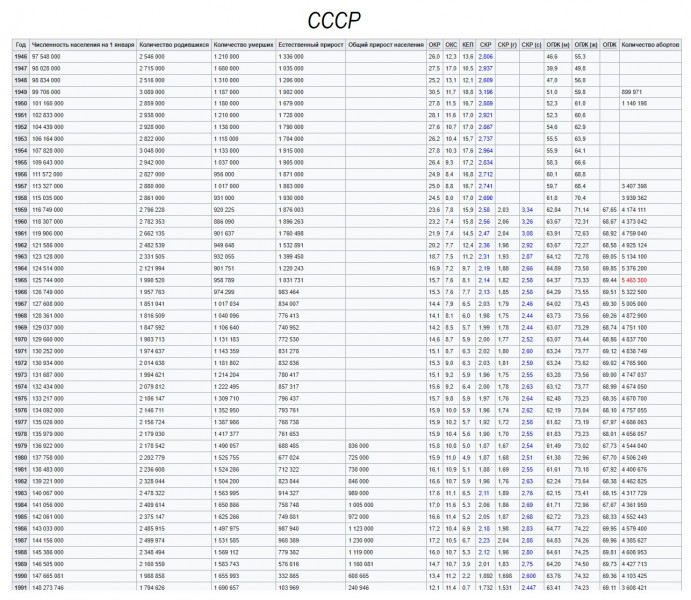Click natural increase value 1 336 000
Screen dimensions: 691x600
click(291, 57)
